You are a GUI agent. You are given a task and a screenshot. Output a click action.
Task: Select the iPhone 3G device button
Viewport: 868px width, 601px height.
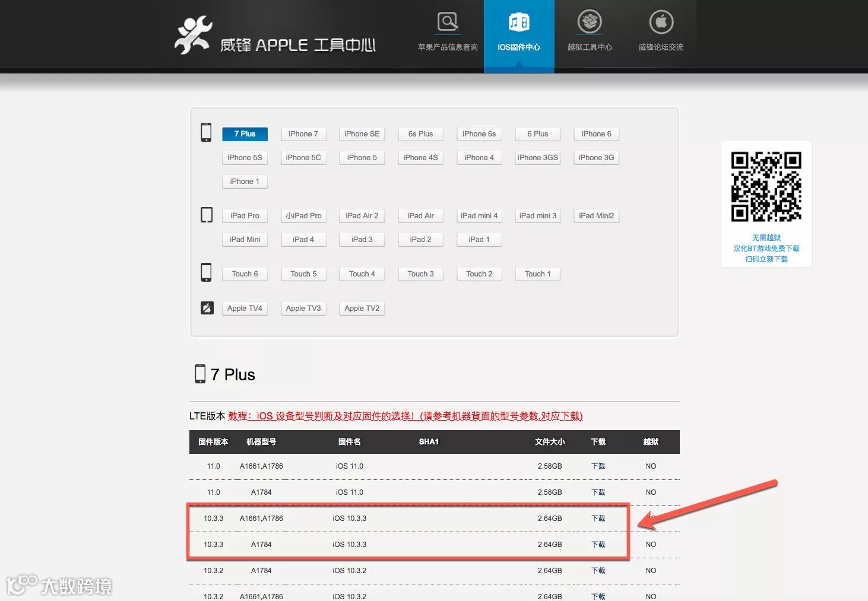click(597, 158)
